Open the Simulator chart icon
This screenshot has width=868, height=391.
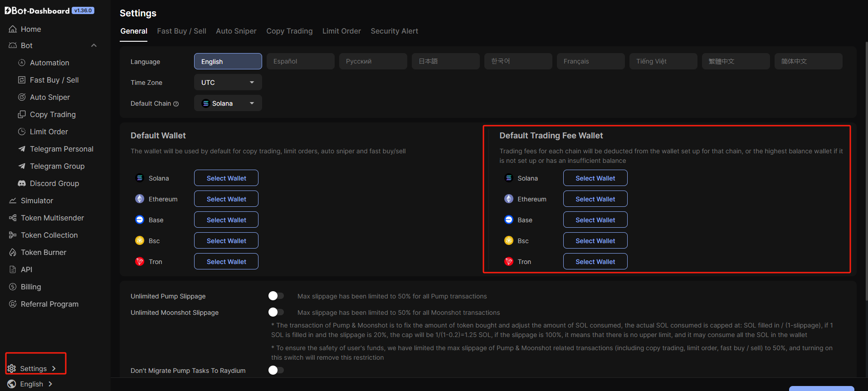(x=13, y=200)
